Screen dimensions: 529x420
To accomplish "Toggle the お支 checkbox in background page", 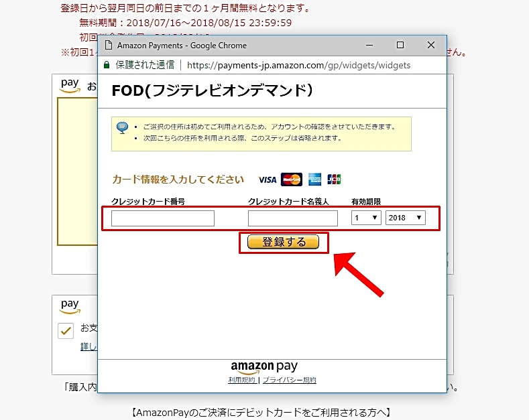I will click(66, 331).
